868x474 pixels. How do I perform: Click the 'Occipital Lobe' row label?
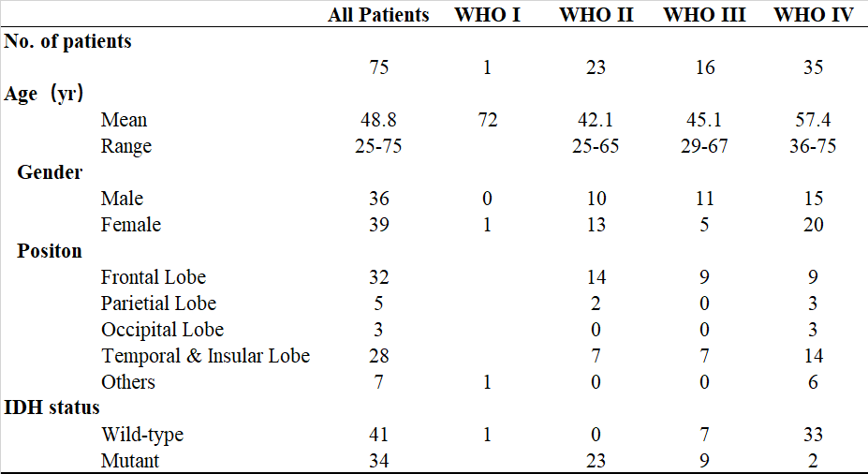pyautogui.click(x=162, y=330)
